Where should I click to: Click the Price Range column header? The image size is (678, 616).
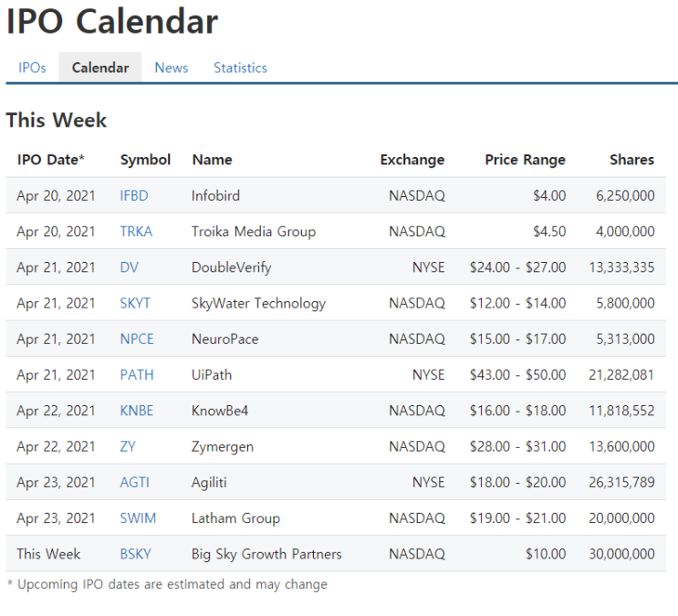coord(526,160)
